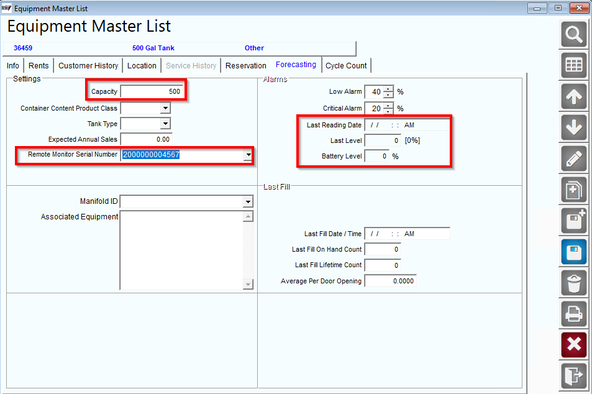This screenshot has height=394, width=592.
Task: Open the Cycle Count tab
Action: coord(346,66)
